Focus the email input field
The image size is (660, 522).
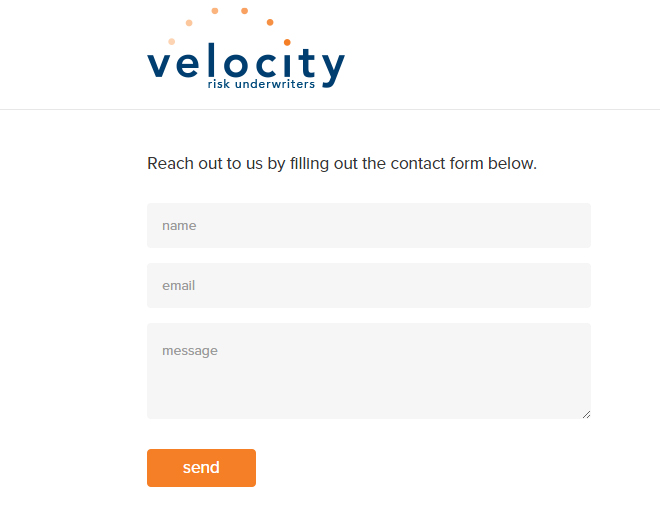click(369, 285)
